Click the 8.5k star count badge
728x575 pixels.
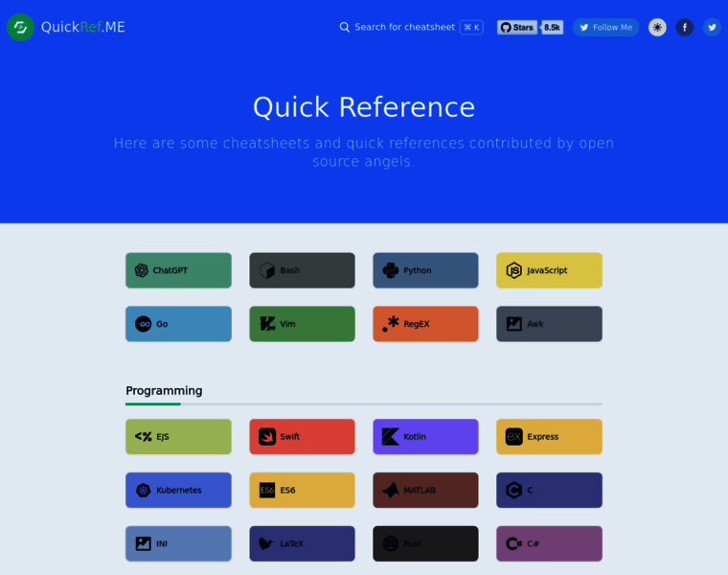click(552, 28)
